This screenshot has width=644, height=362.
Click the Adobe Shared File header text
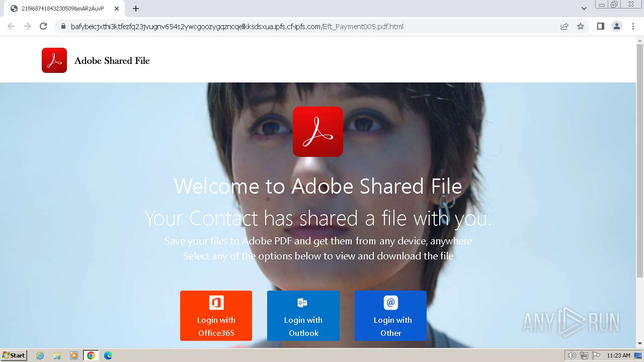[x=112, y=61]
